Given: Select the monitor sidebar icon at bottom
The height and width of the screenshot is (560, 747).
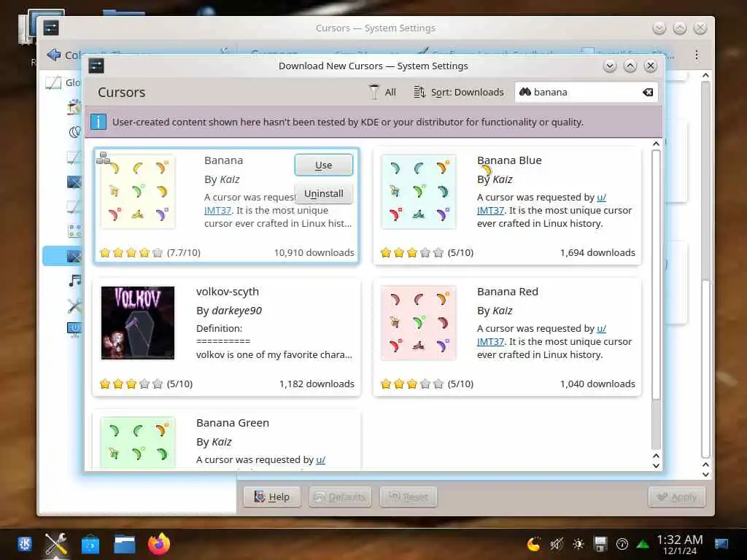Looking at the screenshot, I should click(74, 330).
